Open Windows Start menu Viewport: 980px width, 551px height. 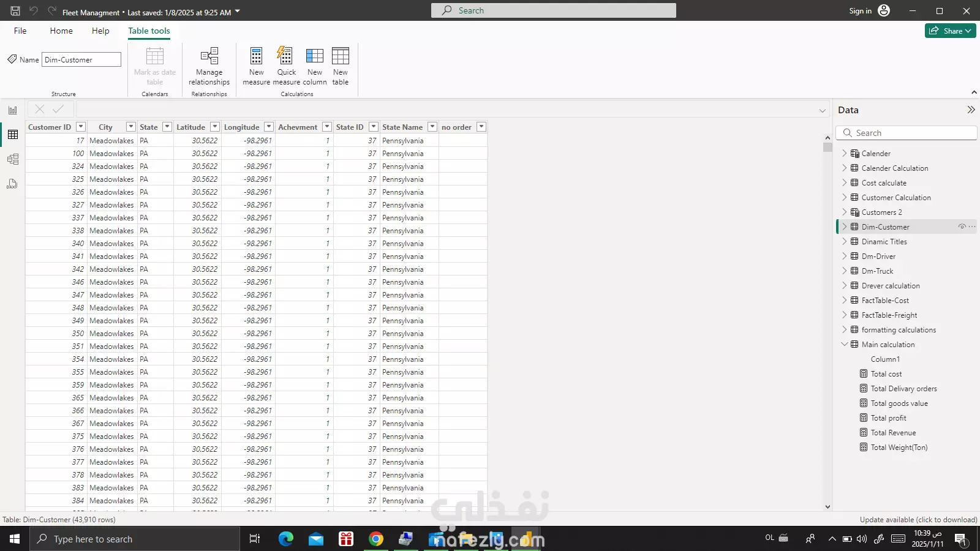tap(15, 539)
